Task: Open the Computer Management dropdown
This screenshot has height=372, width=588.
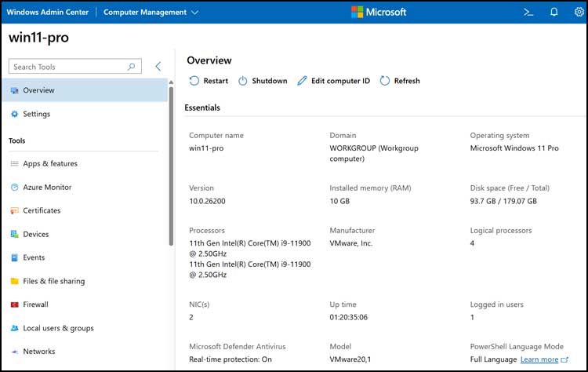Action: pos(151,12)
